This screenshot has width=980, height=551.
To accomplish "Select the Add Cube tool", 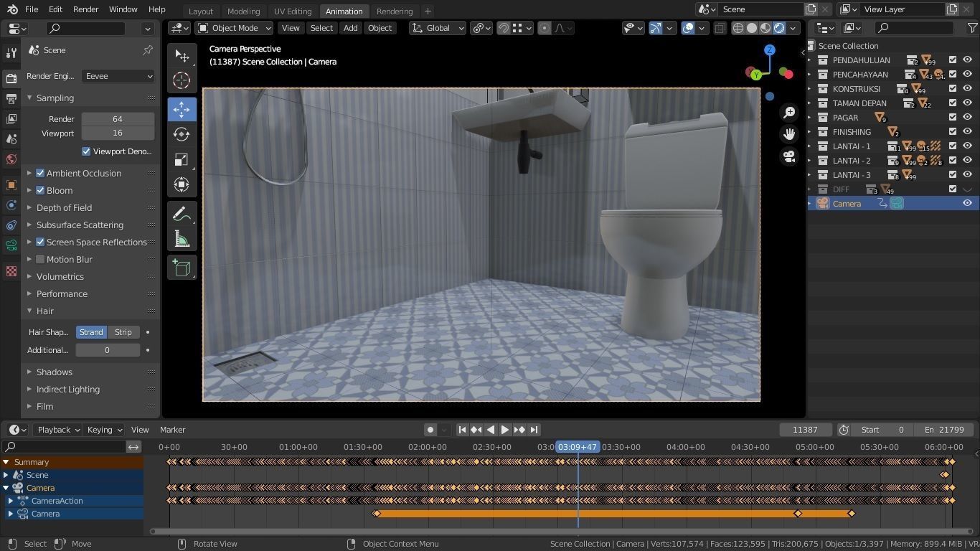I will coord(182,268).
